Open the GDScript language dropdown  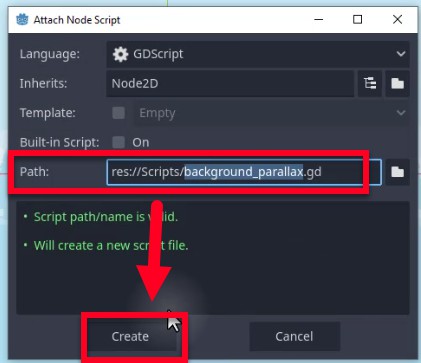click(258, 54)
